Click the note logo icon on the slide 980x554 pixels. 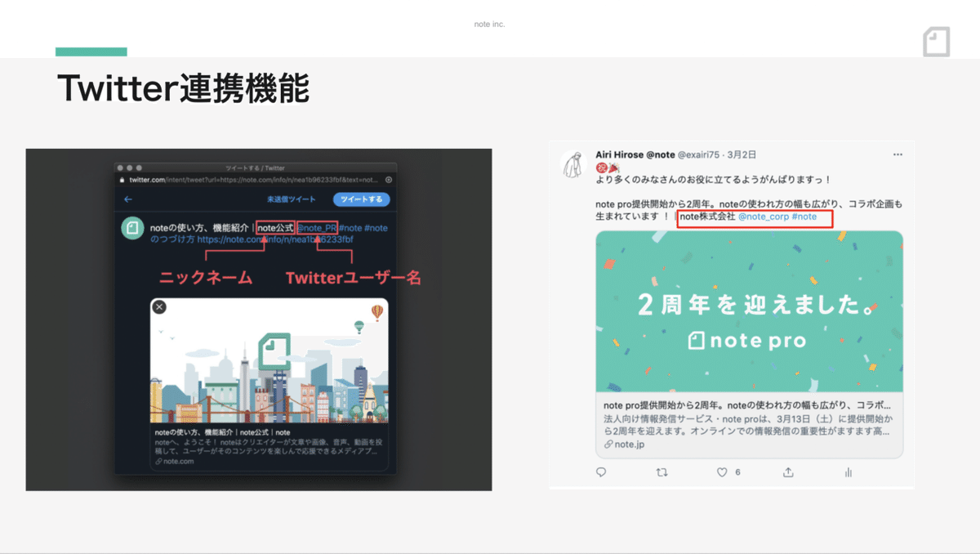pos(937,41)
